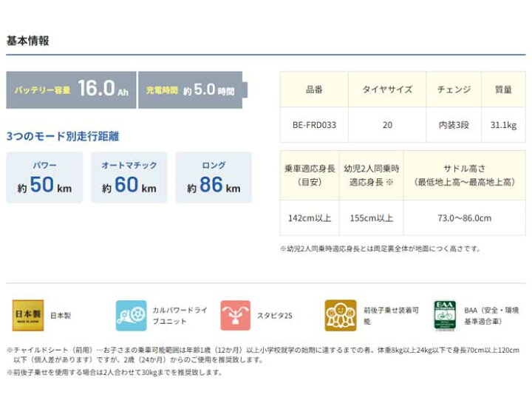Click the 充電時間 約5.0時間 banner
The height and width of the screenshot is (403, 532).
point(192,90)
